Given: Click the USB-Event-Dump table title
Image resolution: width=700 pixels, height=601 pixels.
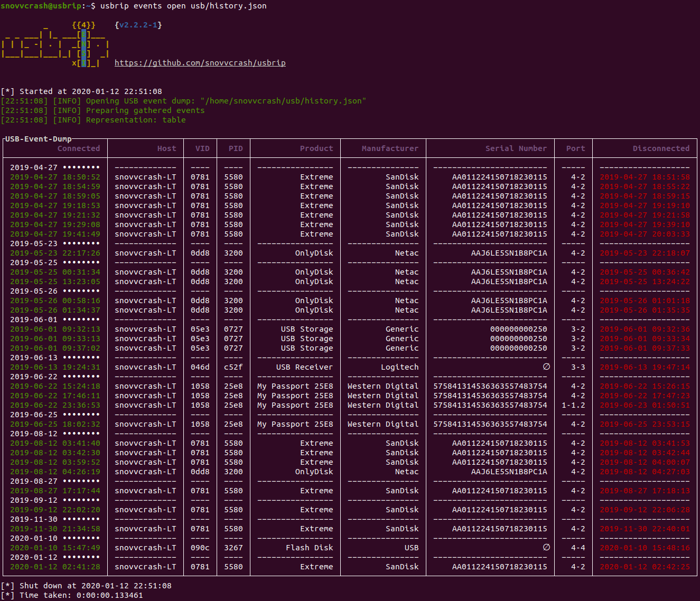Looking at the screenshot, I should pyautogui.click(x=38, y=139).
